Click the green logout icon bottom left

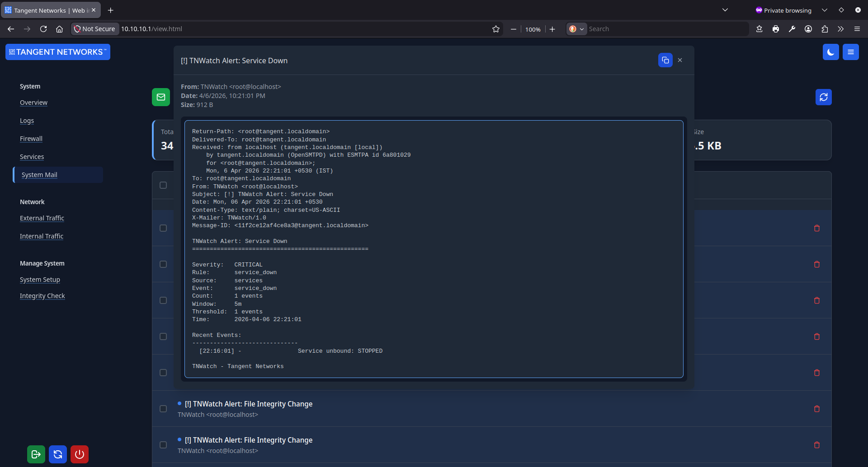coord(36,454)
